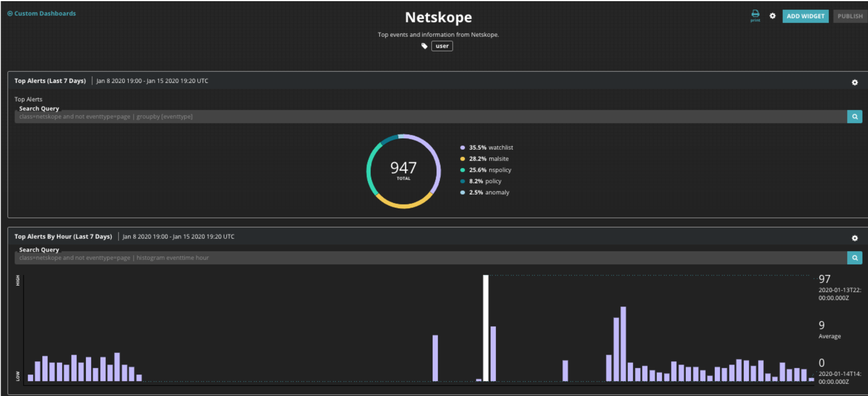The width and height of the screenshot is (868, 396).
Task: Run the groupby eventtype search query
Action: pos(854,117)
